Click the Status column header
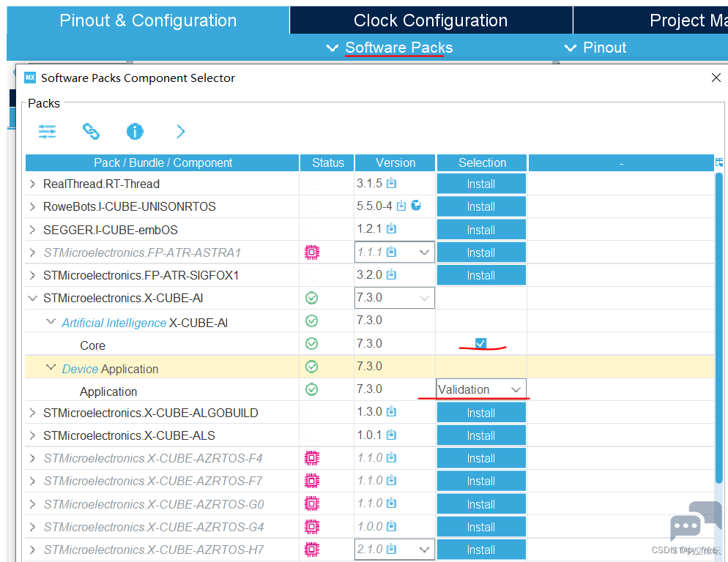This screenshot has width=728, height=562. 328,163
